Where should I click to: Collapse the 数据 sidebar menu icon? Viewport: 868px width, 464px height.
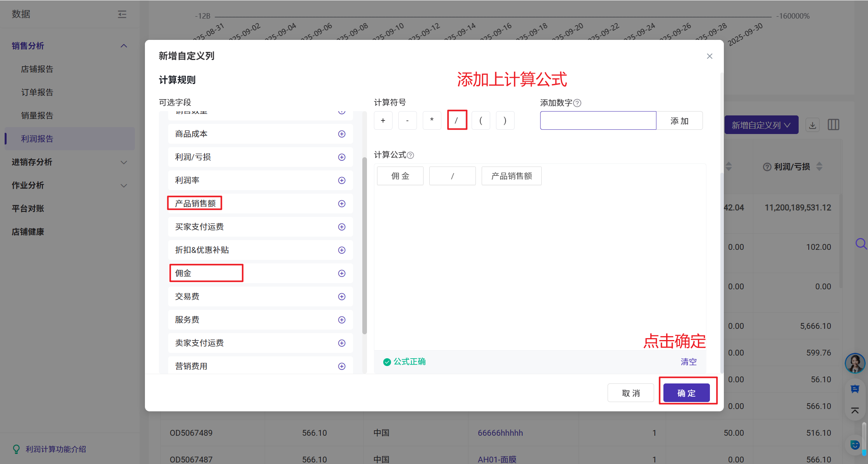122,14
